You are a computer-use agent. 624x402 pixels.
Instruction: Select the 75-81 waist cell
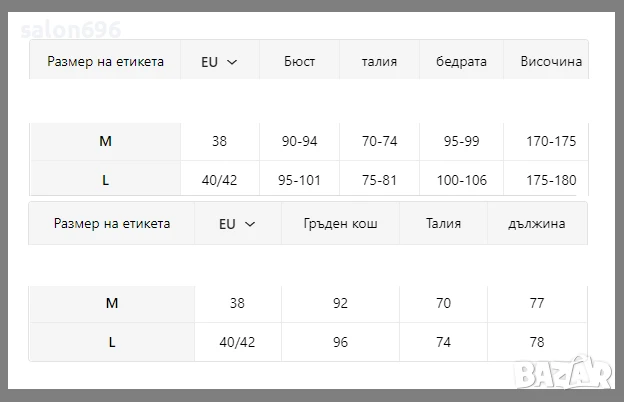click(x=379, y=180)
